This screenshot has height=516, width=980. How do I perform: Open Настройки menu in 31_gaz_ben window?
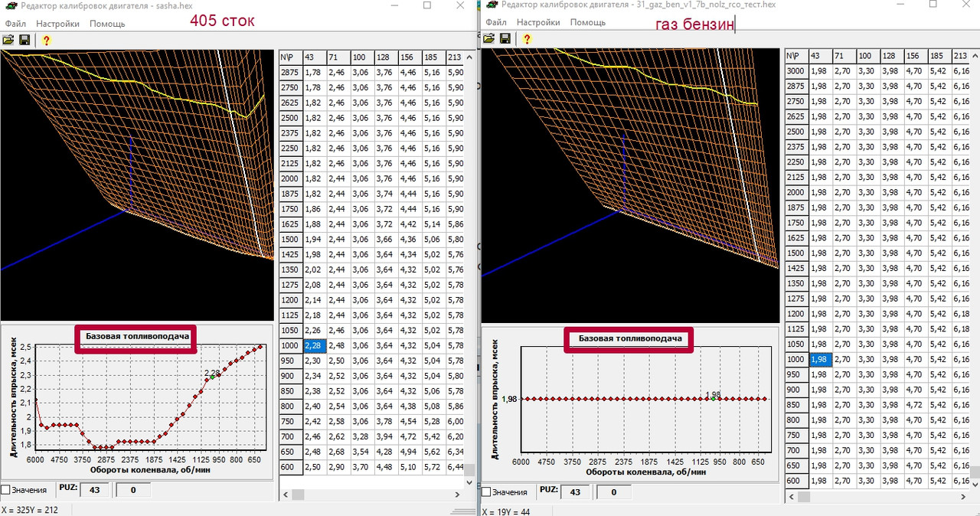pos(538,22)
